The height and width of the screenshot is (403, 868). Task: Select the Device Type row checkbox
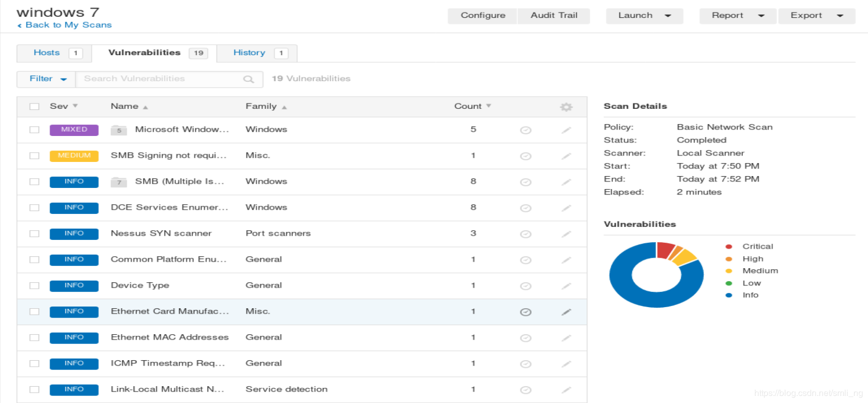coord(35,285)
